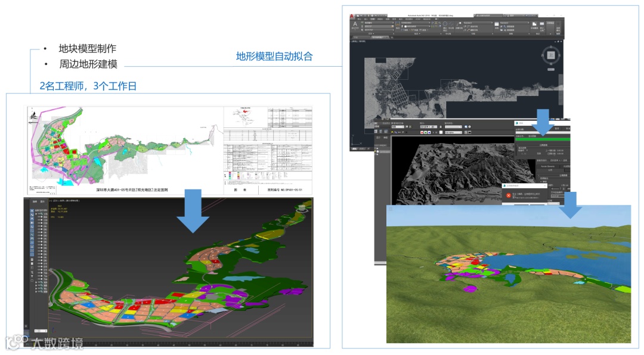Switch to the 视图 ribbon tab in AutoCAD

click(388, 19)
